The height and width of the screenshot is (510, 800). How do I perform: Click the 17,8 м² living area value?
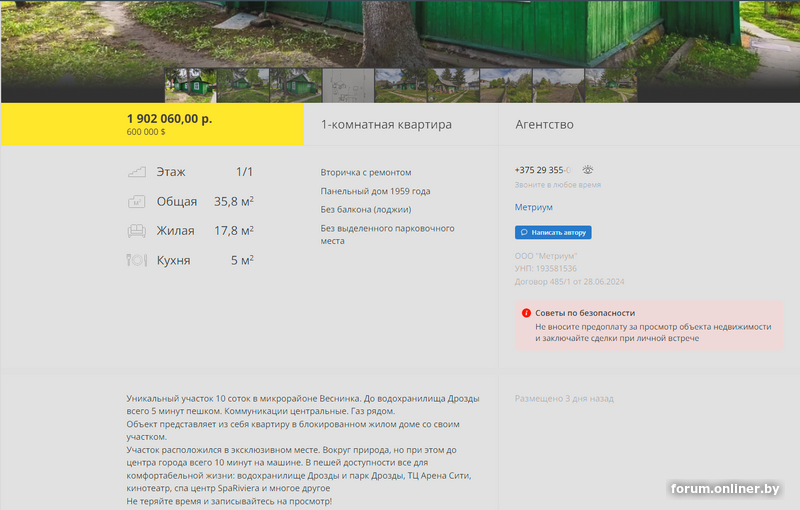(234, 231)
